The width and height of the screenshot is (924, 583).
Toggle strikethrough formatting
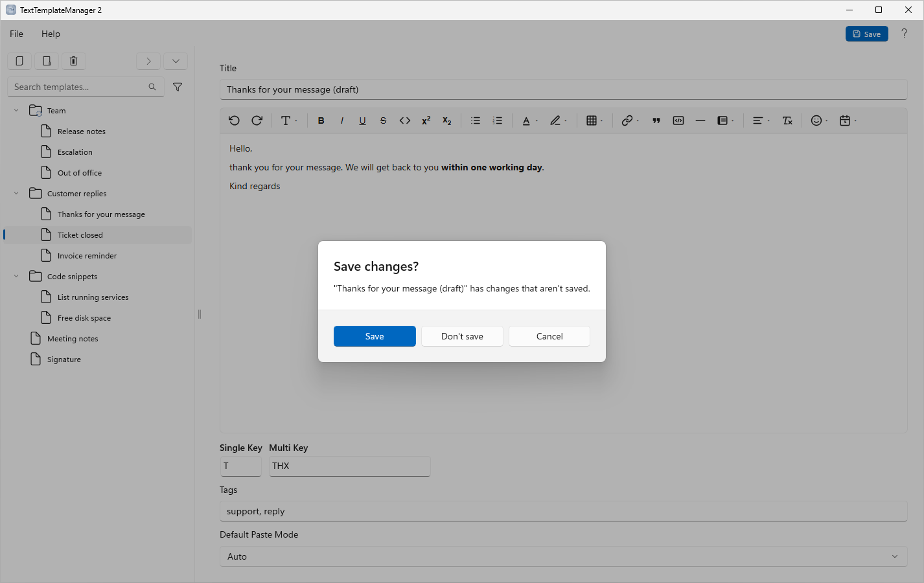point(383,120)
